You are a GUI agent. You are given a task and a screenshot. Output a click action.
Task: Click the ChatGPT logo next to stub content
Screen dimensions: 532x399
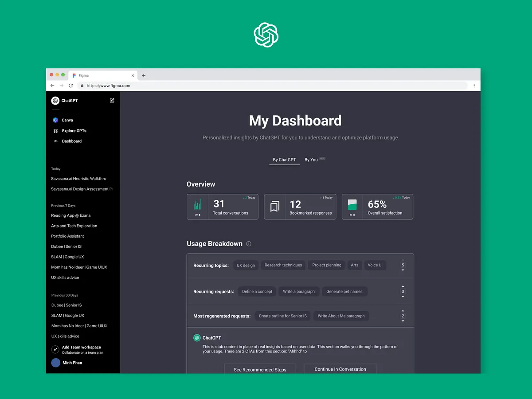(x=196, y=337)
